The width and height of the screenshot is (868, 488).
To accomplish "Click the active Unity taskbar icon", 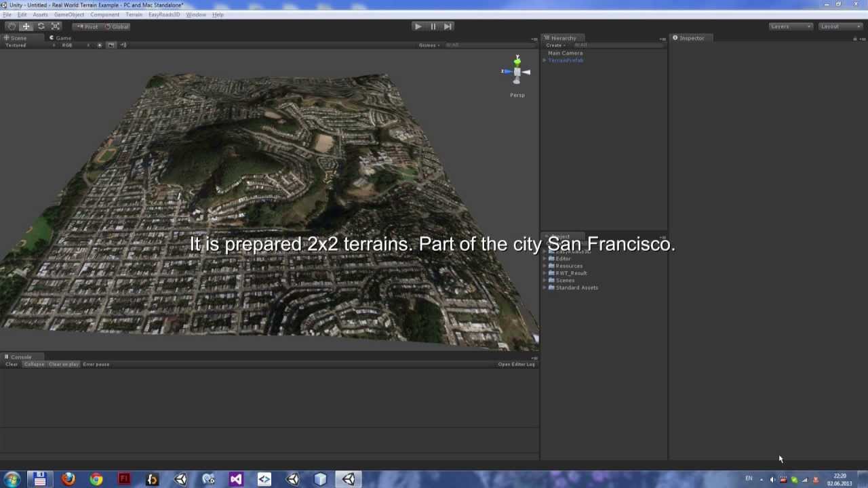I will point(349,479).
